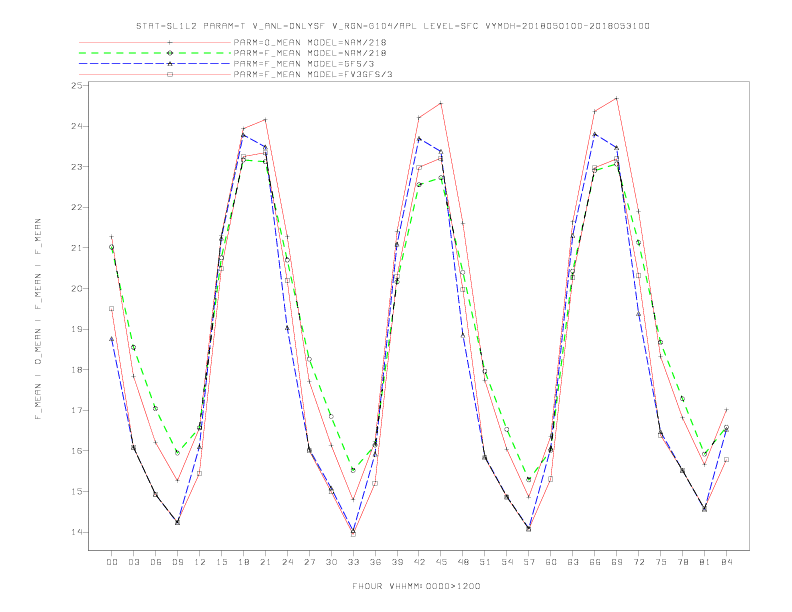
Task: Click x-axis forecast hour 18
Action: click(243, 562)
